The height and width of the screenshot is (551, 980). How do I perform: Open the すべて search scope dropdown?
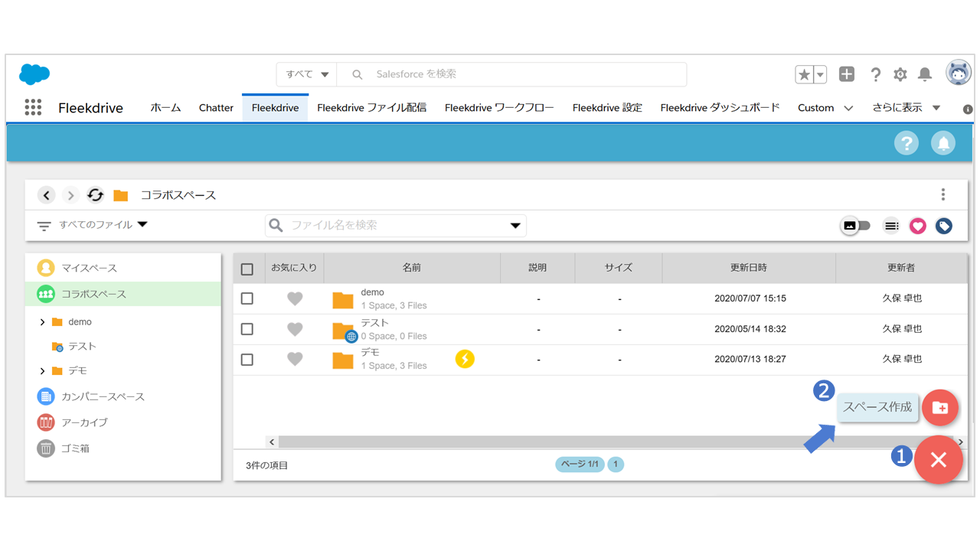tap(306, 74)
